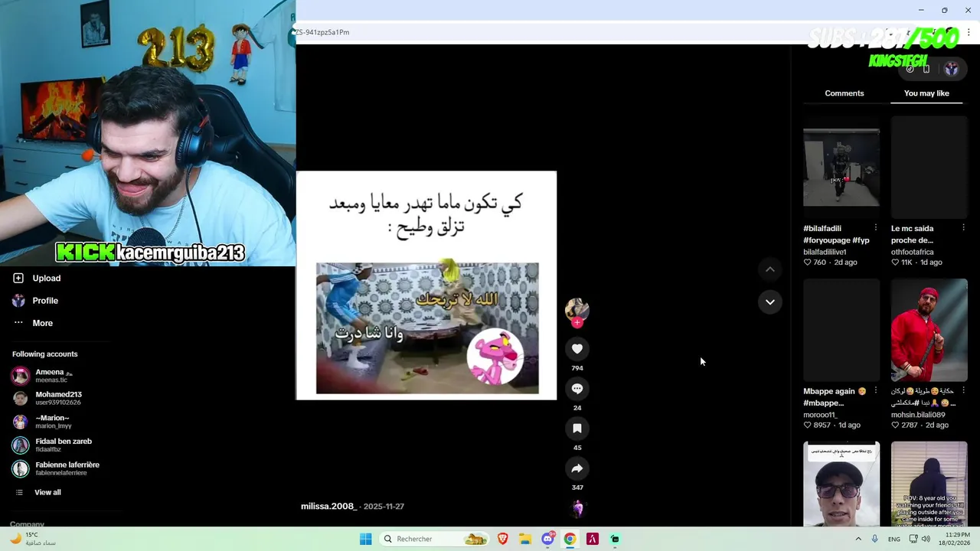Open milissa.2008_ username under the video
980x551 pixels.
click(329, 507)
